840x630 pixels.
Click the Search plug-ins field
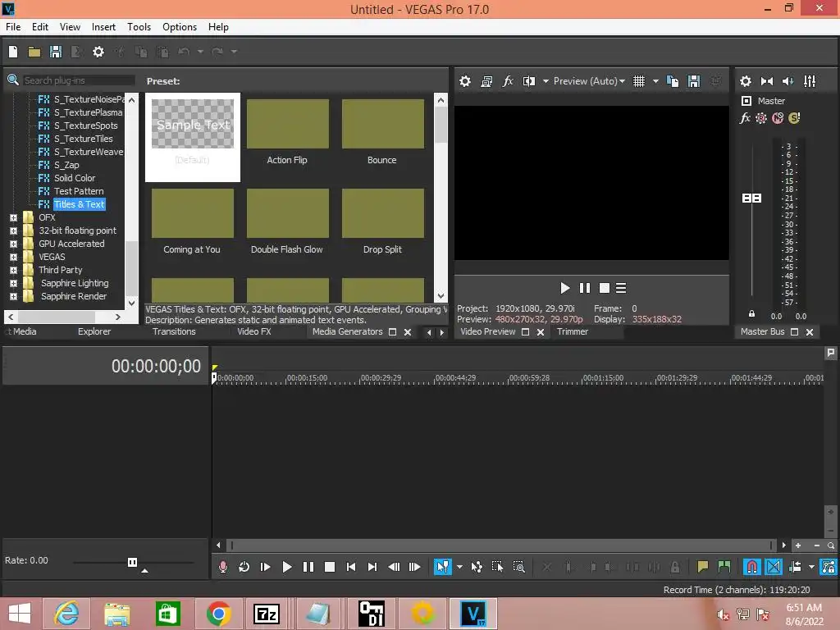pyautogui.click(x=78, y=80)
